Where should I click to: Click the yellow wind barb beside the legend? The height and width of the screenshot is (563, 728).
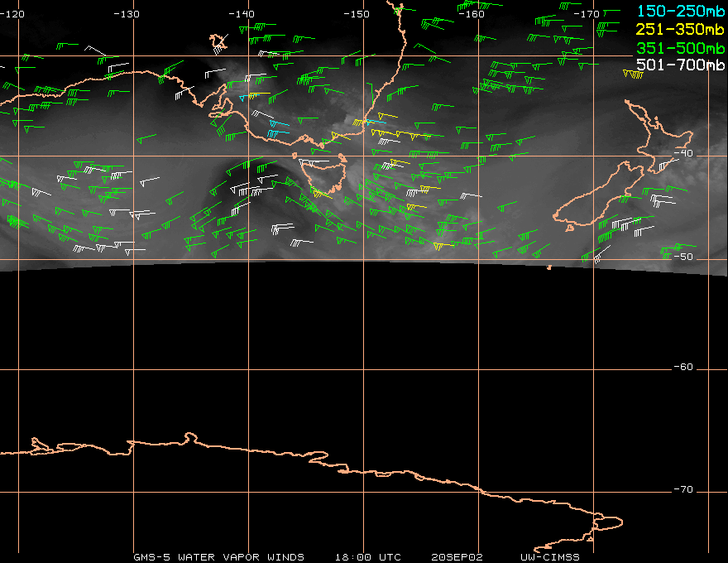coord(633,74)
